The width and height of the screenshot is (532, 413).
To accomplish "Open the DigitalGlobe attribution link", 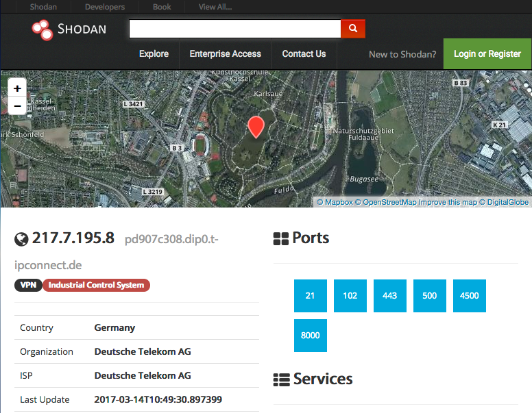I will click(504, 203).
